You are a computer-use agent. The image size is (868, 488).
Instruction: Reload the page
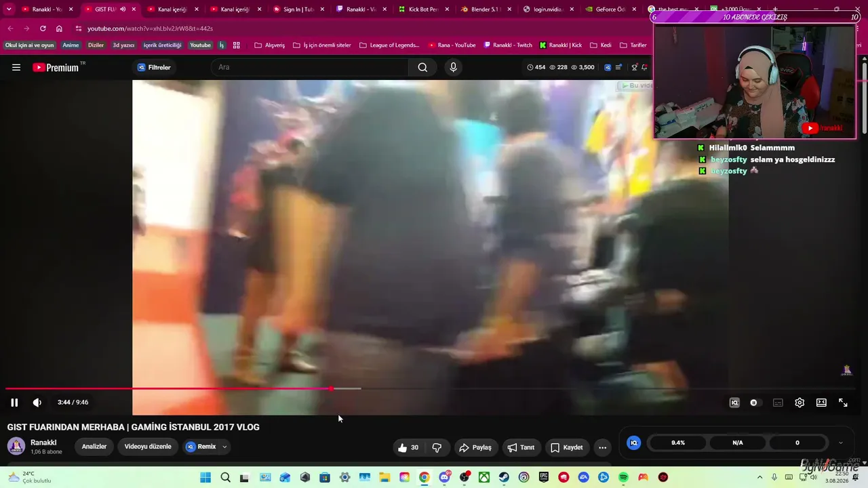coord(43,28)
